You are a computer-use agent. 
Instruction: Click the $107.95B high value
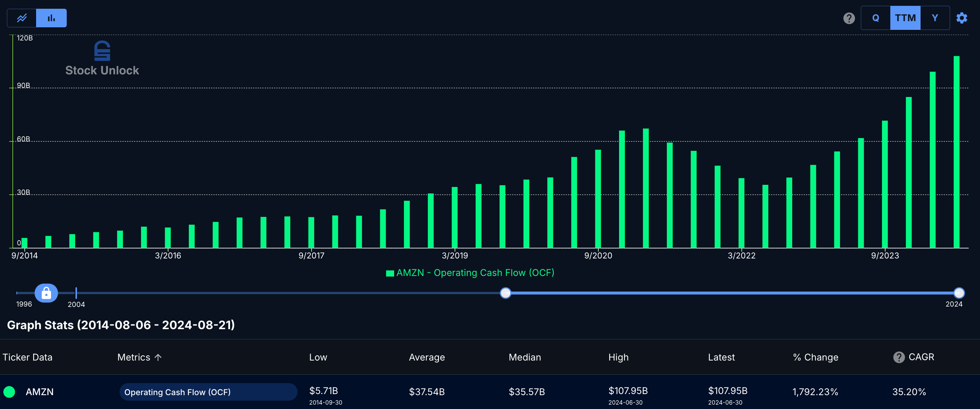click(628, 391)
